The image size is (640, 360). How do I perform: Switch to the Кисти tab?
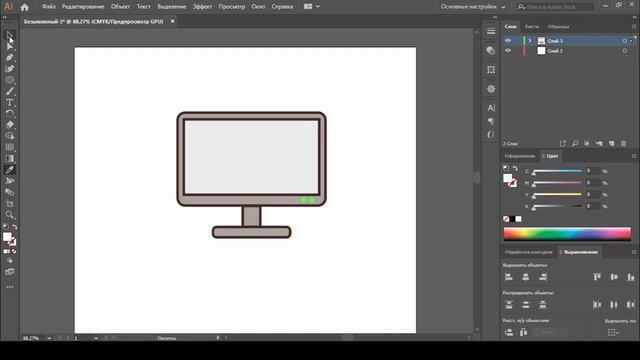click(x=532, y=27)
